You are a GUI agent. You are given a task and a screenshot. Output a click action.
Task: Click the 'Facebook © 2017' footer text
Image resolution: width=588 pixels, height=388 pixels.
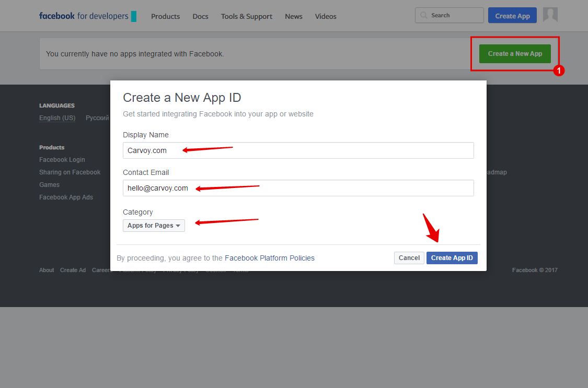click(535, 270)
